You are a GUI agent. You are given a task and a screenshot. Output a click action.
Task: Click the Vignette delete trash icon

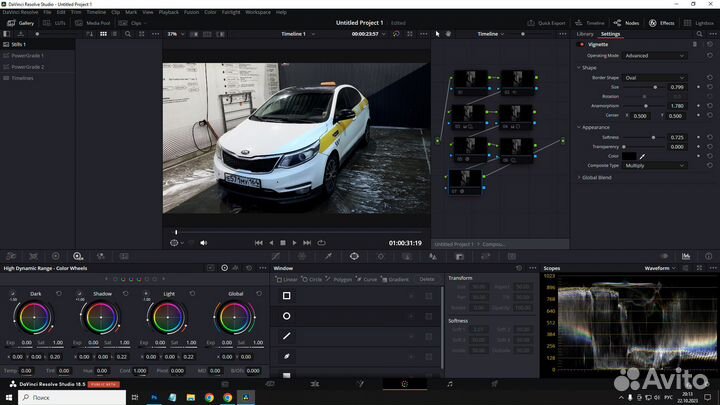tap(696, 44)
